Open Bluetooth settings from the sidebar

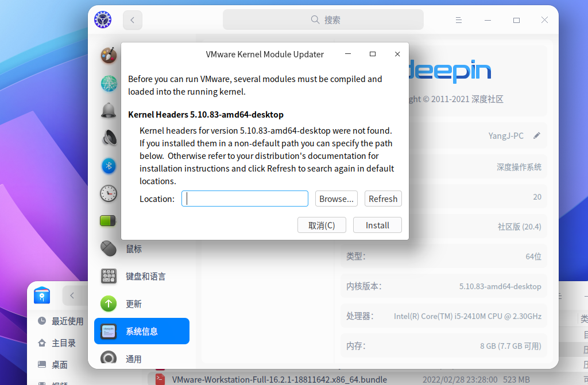109,166
